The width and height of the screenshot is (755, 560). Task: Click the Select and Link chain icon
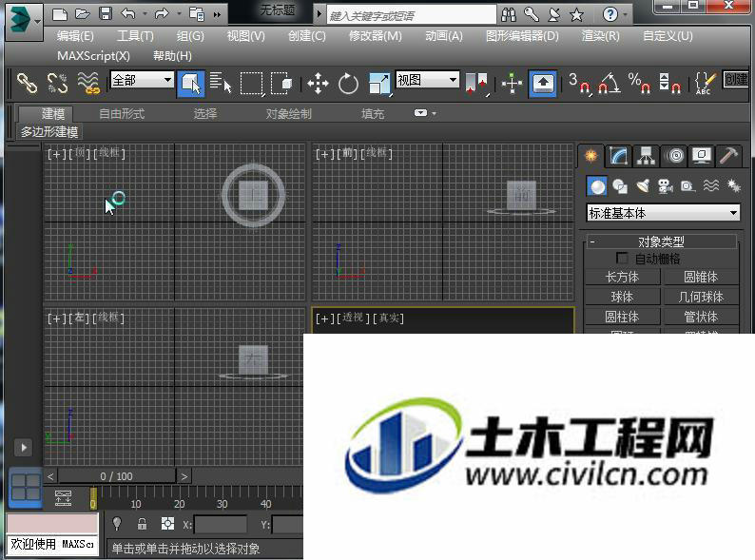click(x=27, y=83)
